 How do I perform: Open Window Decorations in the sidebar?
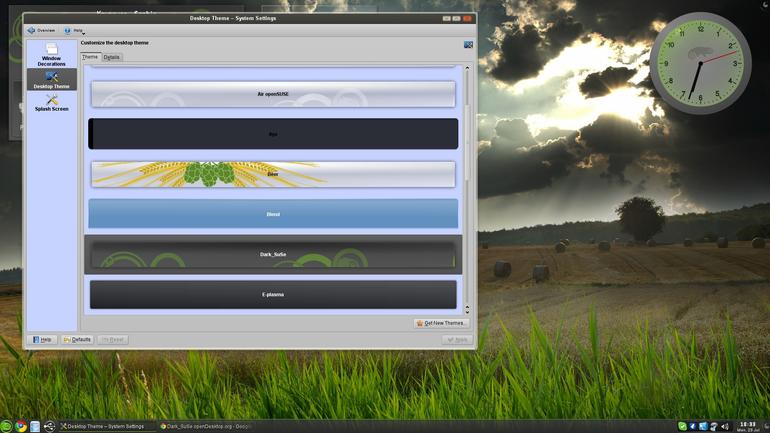[x=52, y=54]
